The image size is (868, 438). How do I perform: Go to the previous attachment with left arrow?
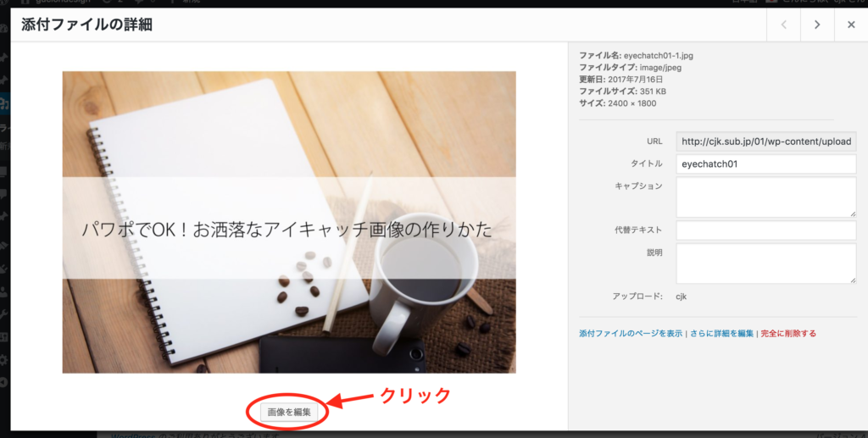pos(783,25)
